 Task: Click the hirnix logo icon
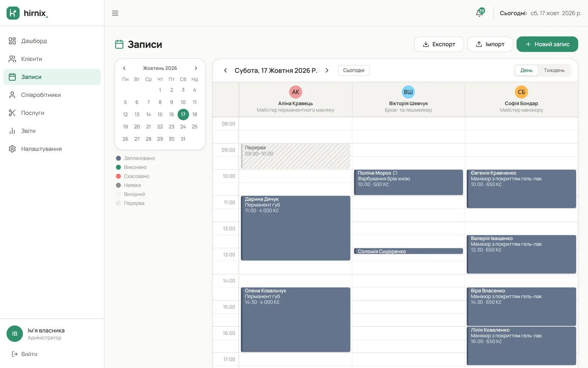coord(13,13)
